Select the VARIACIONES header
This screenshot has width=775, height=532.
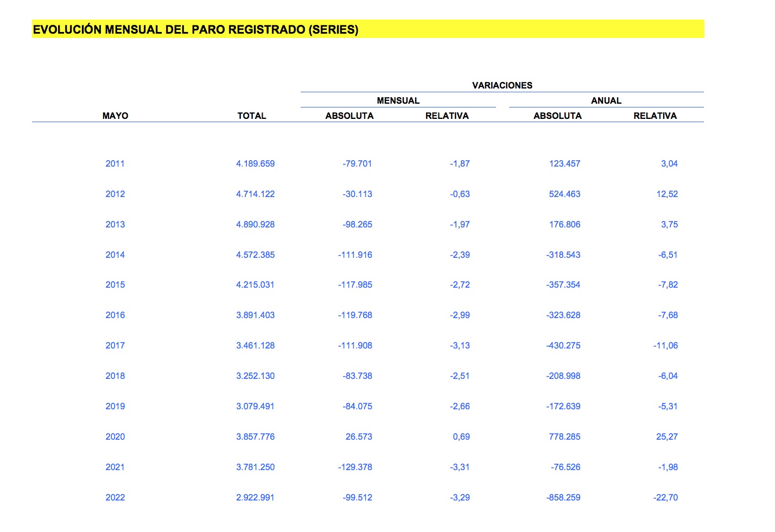tap(502, 85)
